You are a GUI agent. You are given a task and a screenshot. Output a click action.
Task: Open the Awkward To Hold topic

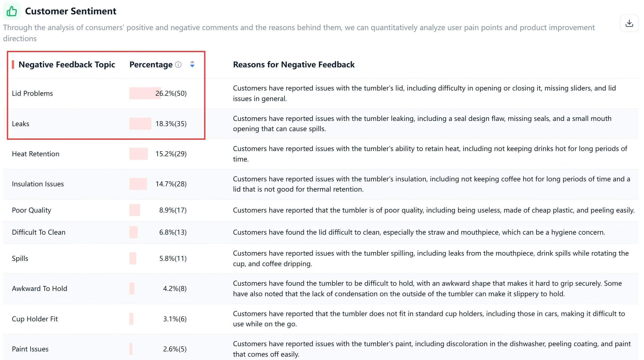tap(39, 288)
